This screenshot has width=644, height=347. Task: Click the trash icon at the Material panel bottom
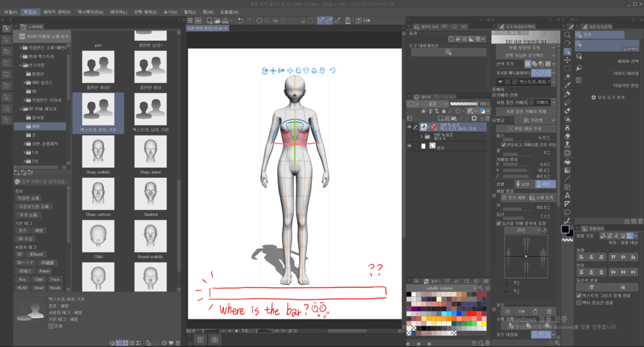[x=178, y=343]
